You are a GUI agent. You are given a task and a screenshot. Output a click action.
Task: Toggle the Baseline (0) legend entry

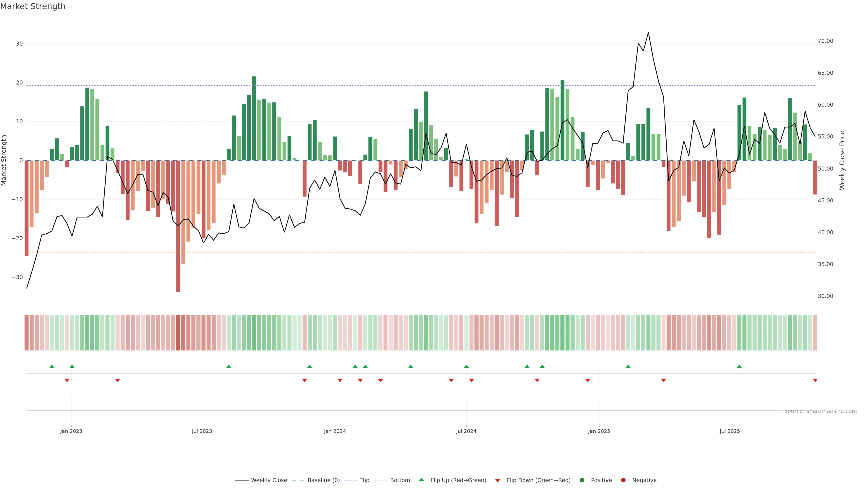[x=323, y=480]
